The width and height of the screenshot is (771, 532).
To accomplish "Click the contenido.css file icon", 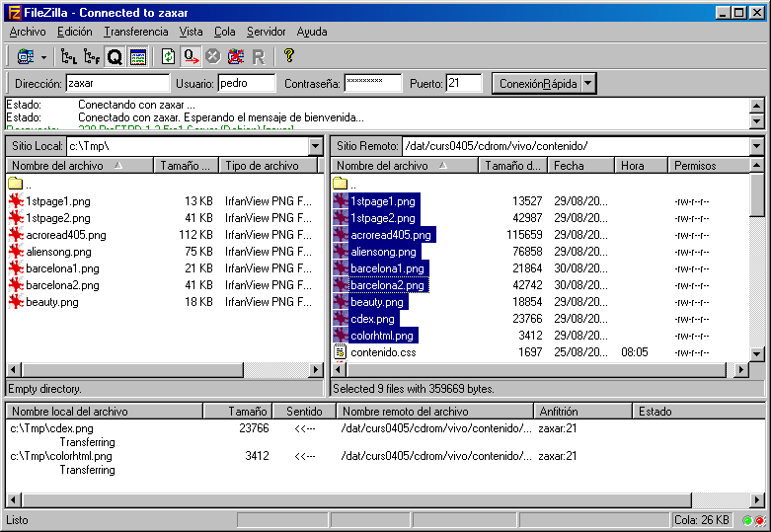I will pos(340,352).
